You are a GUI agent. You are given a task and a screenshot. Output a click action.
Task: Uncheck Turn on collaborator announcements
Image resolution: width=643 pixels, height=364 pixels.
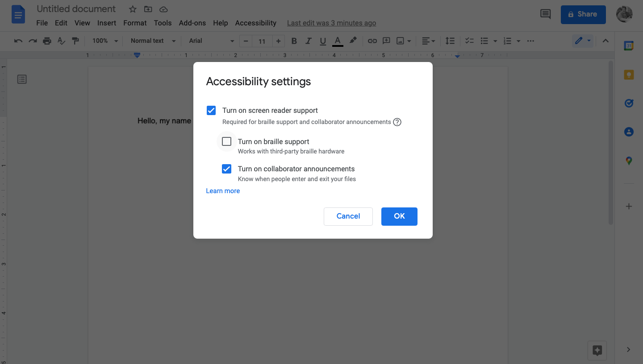227,169
